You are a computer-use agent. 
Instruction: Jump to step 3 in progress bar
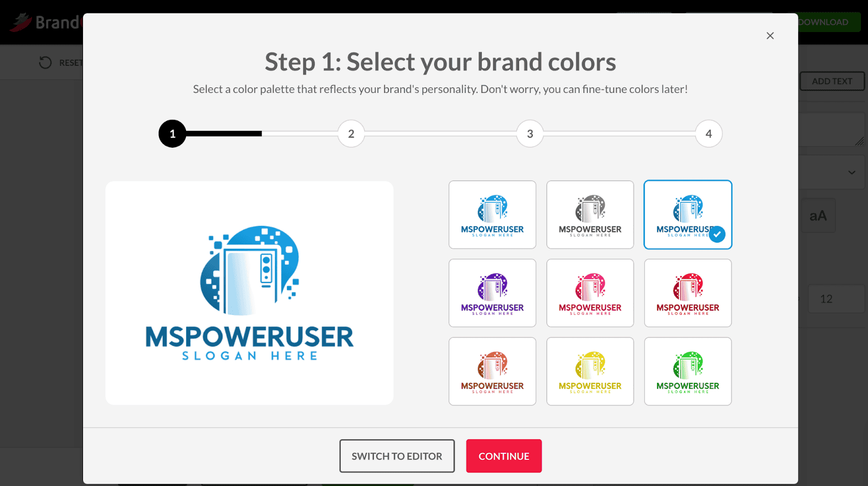[x=530, y=134]
